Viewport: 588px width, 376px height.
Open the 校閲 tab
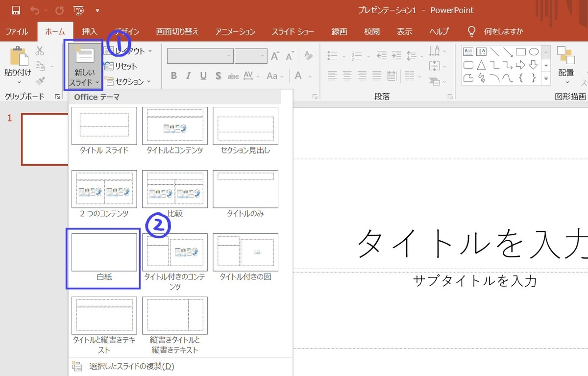372,31
